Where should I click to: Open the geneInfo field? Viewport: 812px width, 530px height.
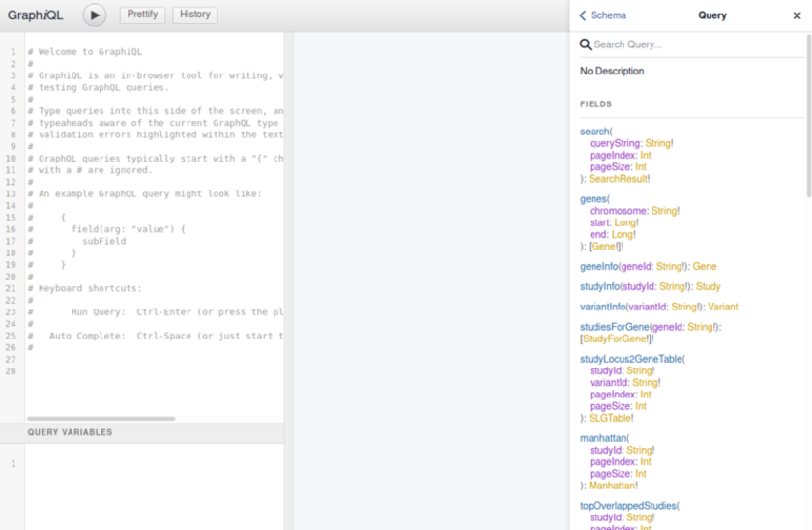click(x=599, y=266)
